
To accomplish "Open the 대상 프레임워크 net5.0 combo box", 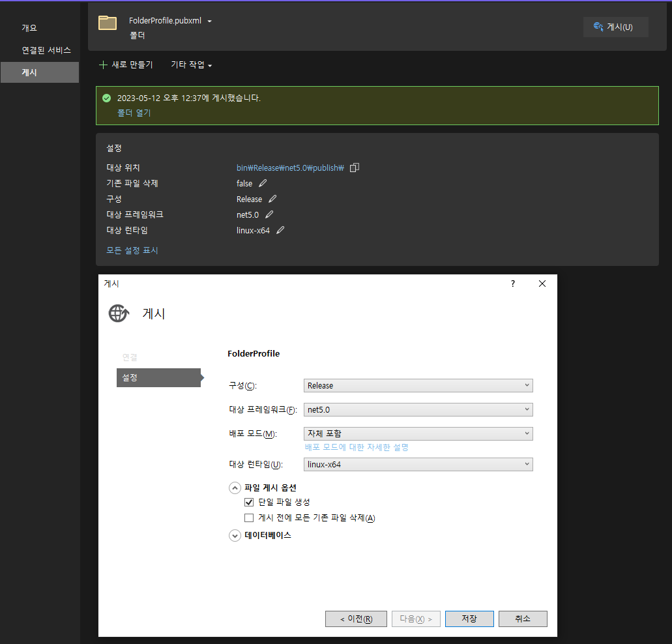I will (418, 409).
